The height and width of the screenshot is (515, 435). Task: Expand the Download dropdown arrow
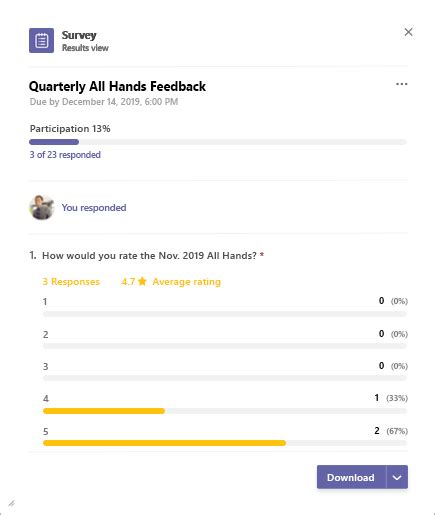[x=397, y=477]
